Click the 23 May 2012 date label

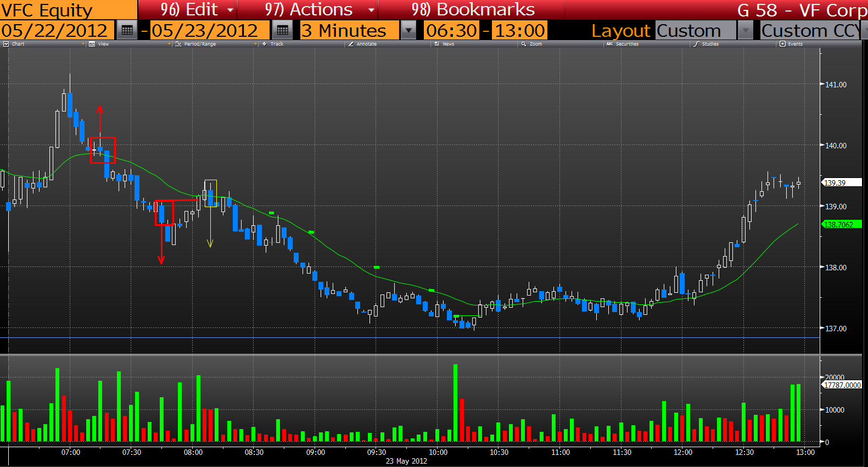click(x=406, y=461)
